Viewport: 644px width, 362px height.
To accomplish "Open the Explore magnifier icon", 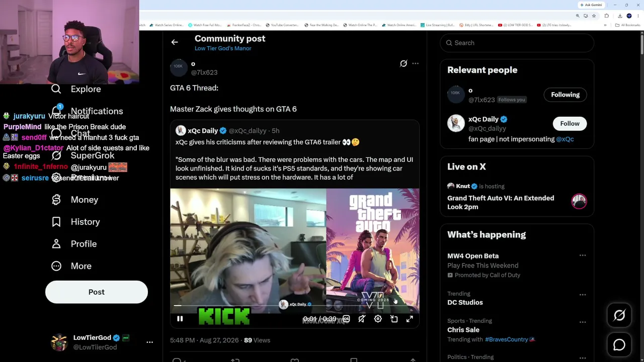I will click(x=56, y=89).
